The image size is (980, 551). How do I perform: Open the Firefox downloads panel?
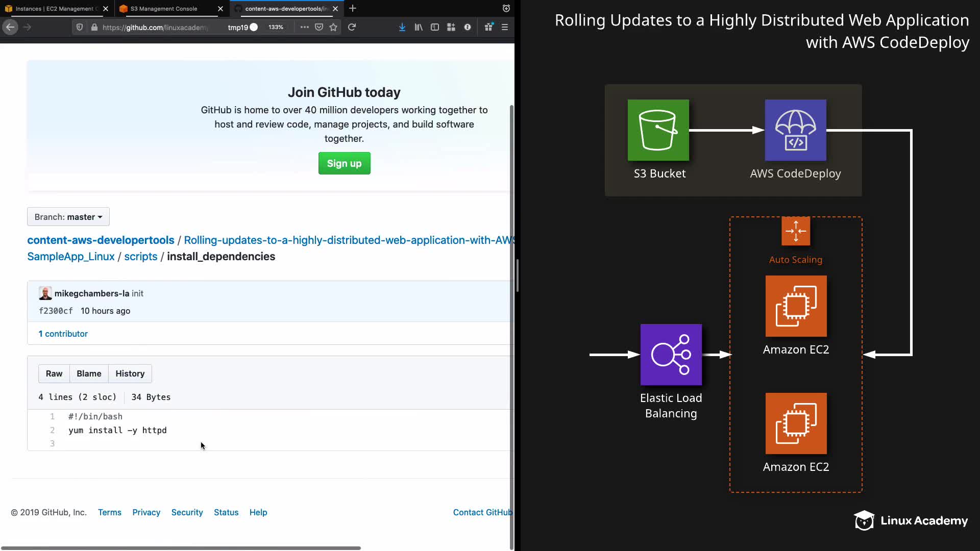402,27
